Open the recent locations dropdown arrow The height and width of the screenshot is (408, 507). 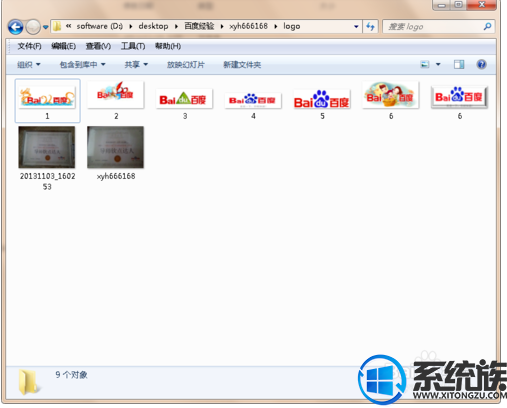45,27
